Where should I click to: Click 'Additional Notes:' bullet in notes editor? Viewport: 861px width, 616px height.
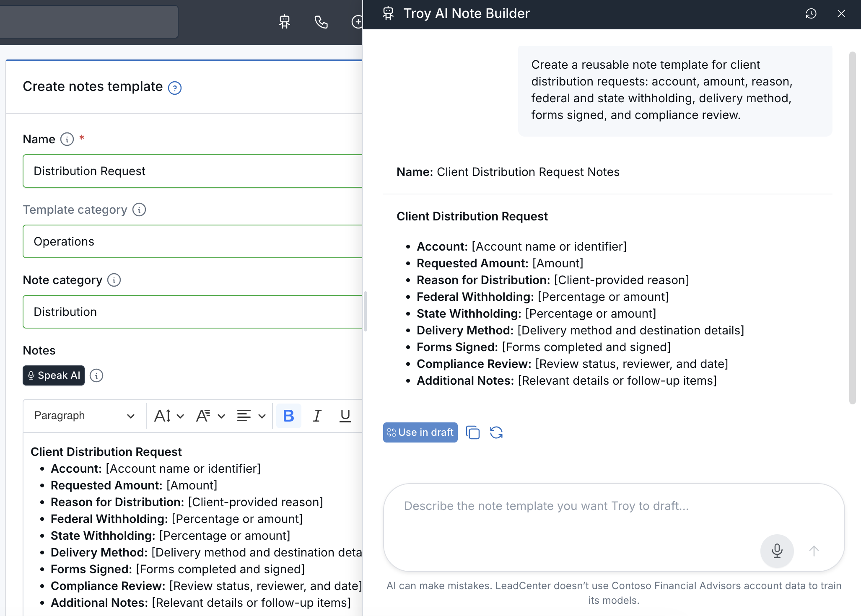point(201,603)
